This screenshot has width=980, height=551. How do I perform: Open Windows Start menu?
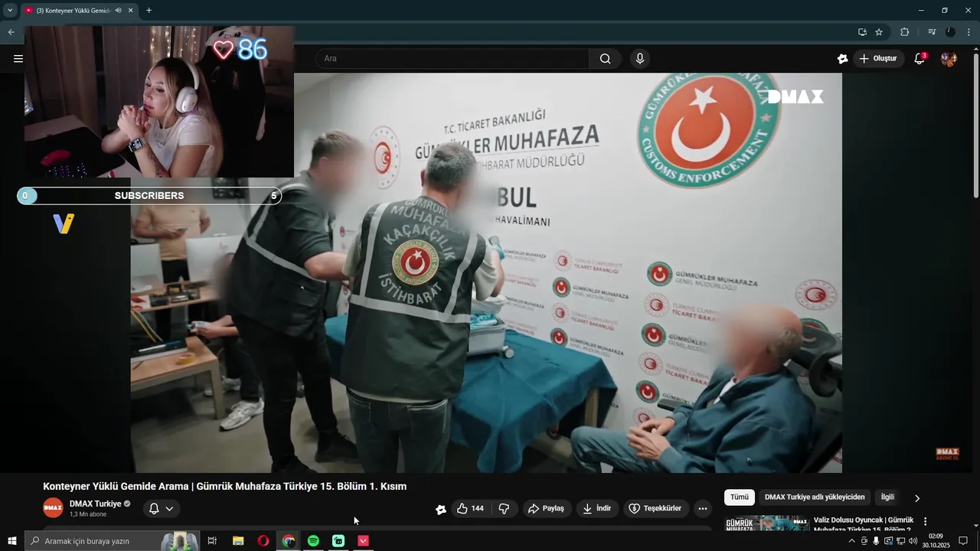[x=11, y=541]
